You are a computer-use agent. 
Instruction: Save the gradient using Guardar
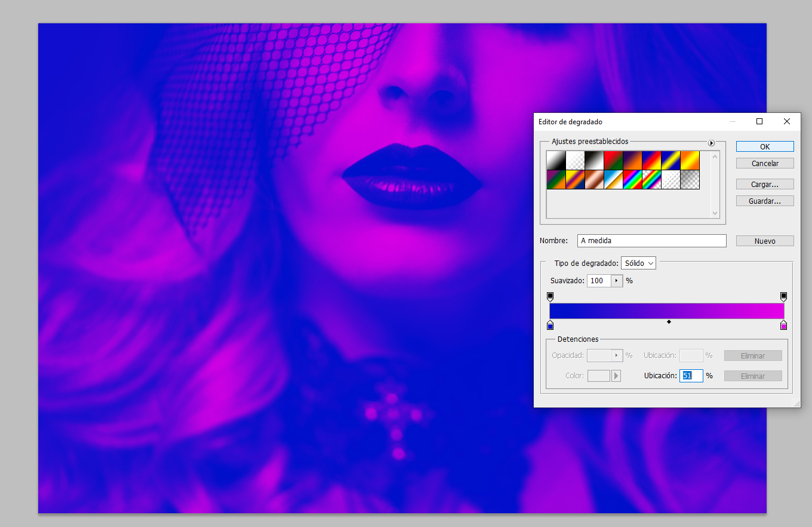(764, 201)
